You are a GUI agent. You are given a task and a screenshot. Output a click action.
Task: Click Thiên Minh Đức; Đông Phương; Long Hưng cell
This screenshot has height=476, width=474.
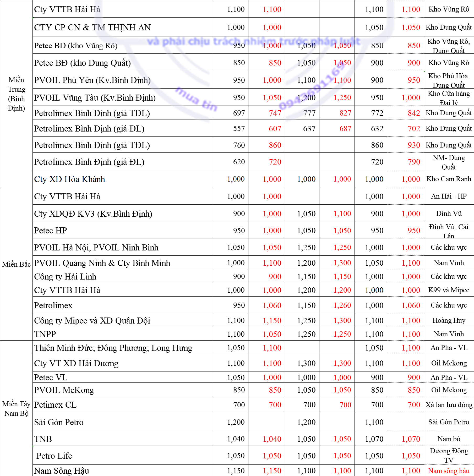click(x=123, y=348)
